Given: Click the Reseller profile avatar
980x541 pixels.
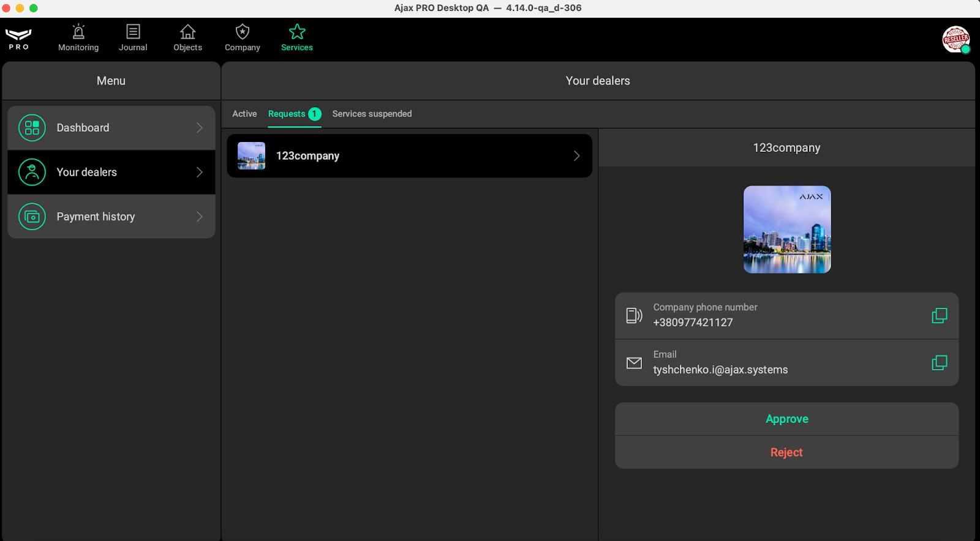Looking at the screenshot, I should coord(956,39).
